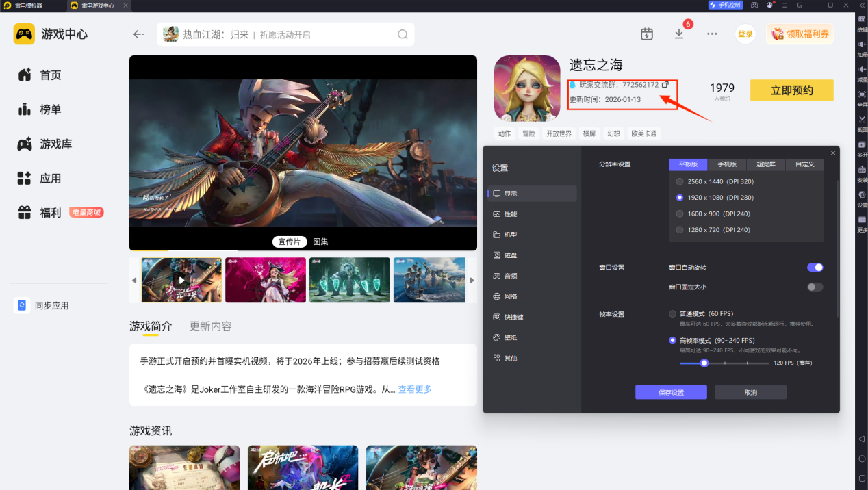This screenshot has width=868, height=490.
Task: Click right arrow of thumbnail carousel
Action: (x=472, y=281)
